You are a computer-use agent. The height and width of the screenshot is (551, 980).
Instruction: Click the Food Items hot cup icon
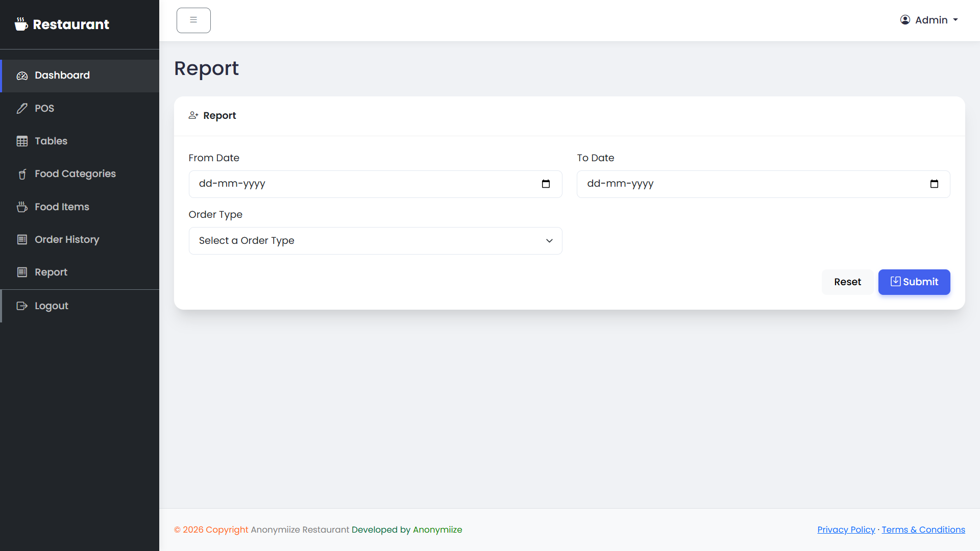pyautogui.click(x=22, y=207)
